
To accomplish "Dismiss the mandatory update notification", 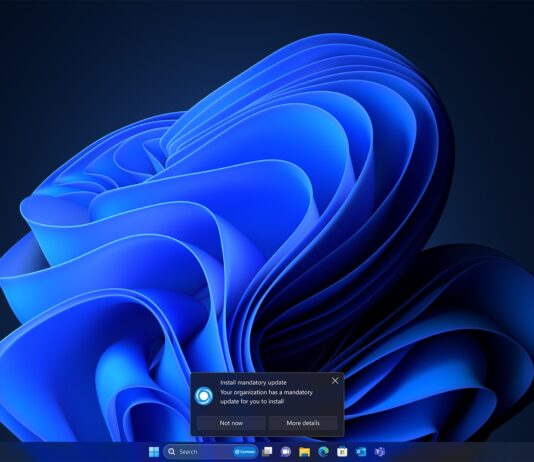I will 335,381.
